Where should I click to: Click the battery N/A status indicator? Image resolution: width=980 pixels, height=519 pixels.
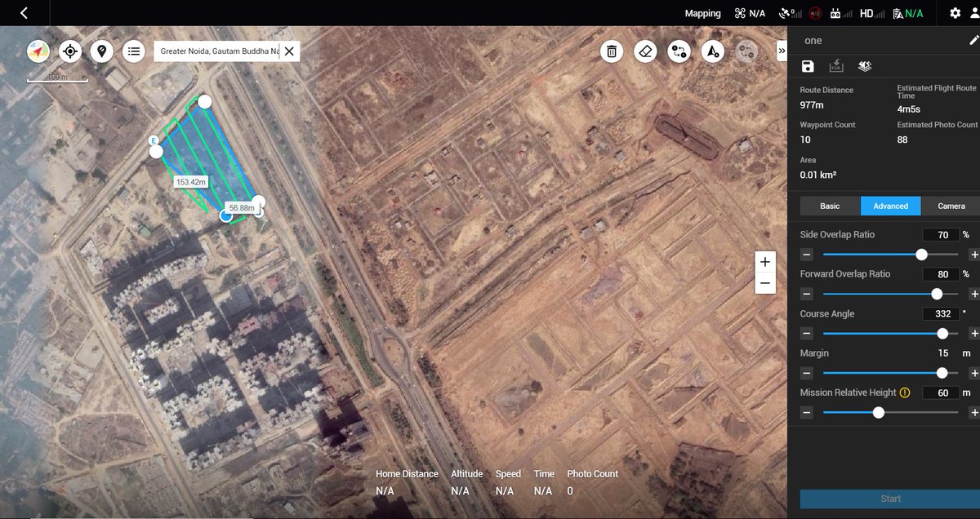coord(908,13)
